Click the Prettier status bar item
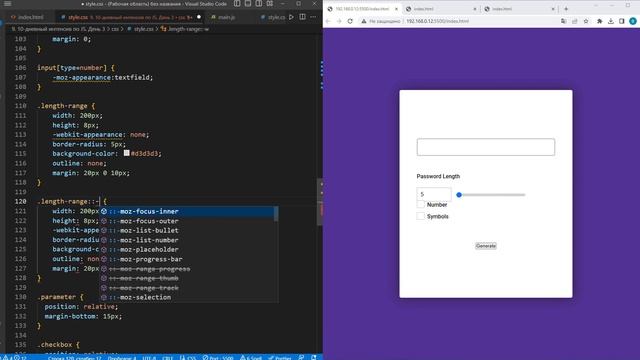The width and height of the screenshot is (640, 360). (x=280, y=358)
